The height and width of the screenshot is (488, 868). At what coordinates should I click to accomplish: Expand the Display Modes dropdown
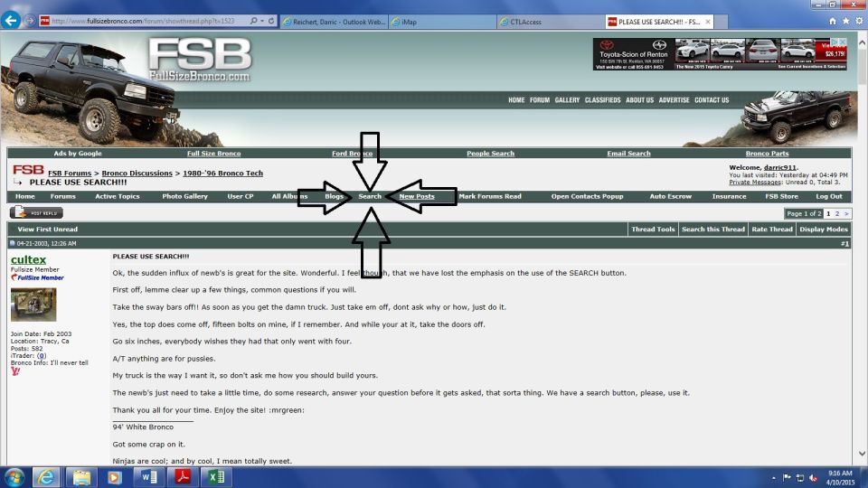(823, 229)
